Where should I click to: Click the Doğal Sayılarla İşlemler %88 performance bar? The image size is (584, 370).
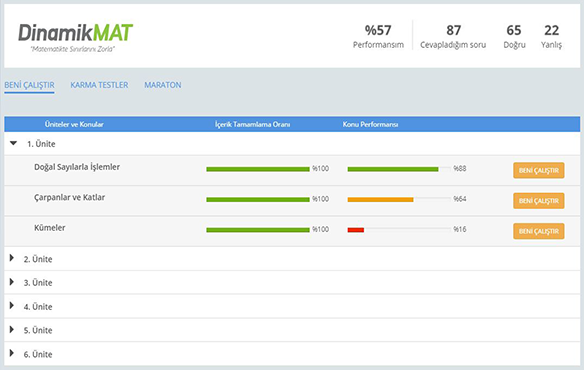(393, 169)
